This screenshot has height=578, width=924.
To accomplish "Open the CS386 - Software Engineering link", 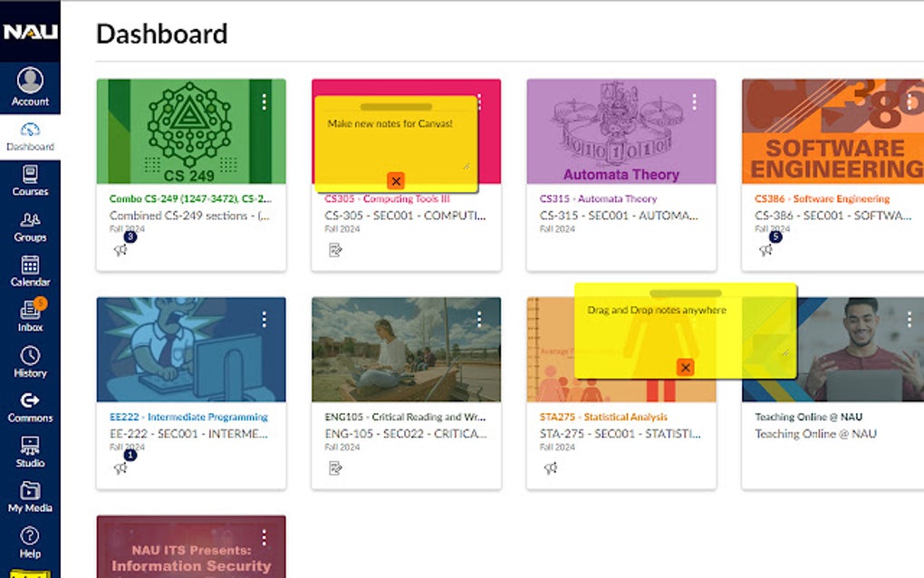I will pos(822,198).
